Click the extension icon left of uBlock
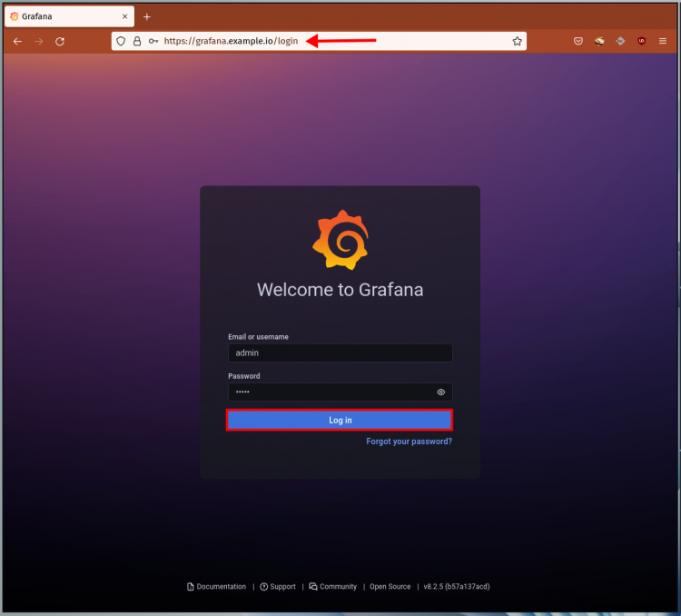This screenshot has width=681, height=616. click(x=620, y=41)
